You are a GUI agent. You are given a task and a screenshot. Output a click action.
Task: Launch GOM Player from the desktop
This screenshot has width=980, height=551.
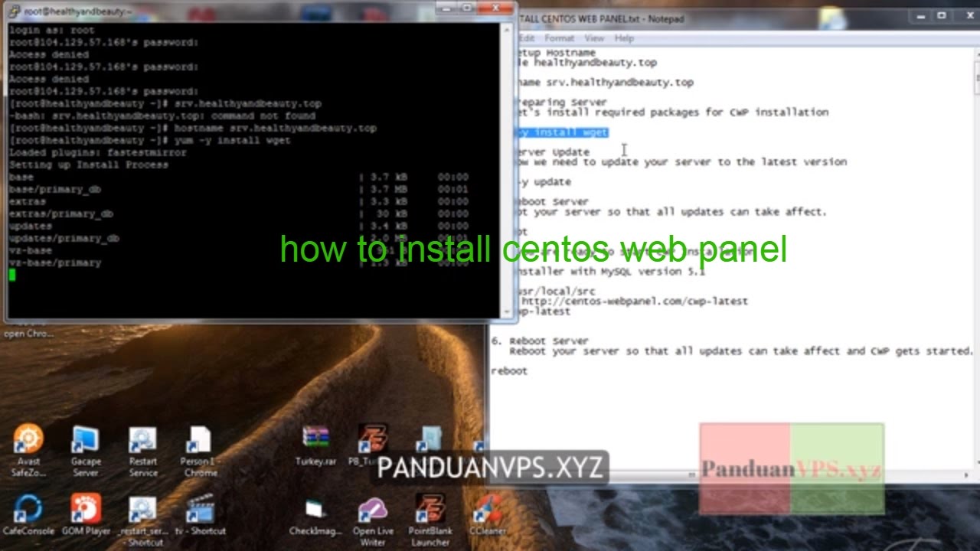[x=86, y=514]
